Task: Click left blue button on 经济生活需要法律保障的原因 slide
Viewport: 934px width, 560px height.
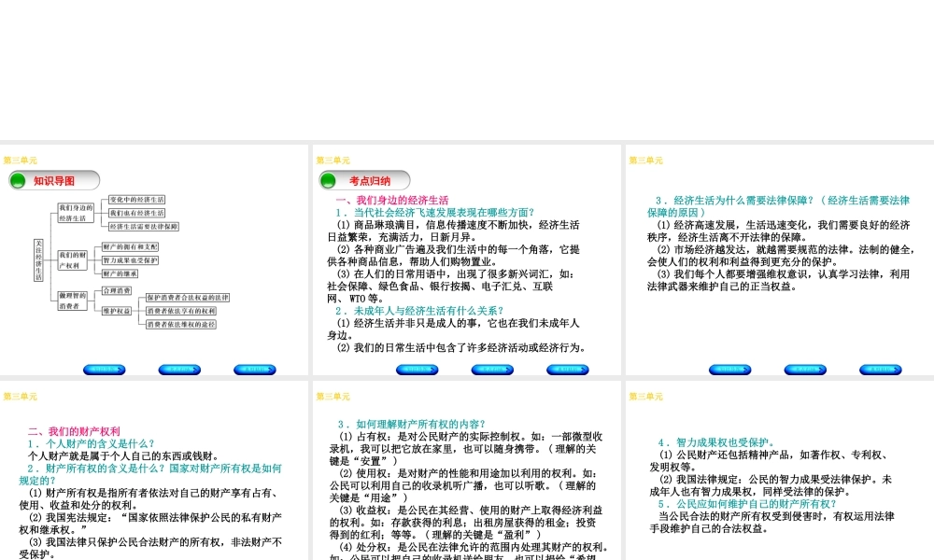Action: coord(729,370)
